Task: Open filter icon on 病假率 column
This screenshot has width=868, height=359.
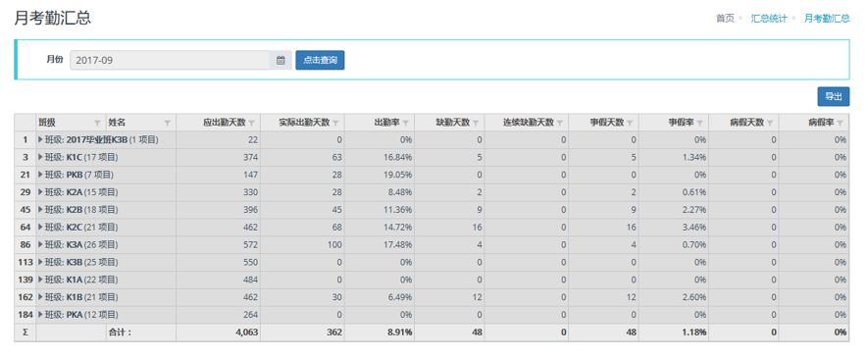Action: [x=841, y=123]
